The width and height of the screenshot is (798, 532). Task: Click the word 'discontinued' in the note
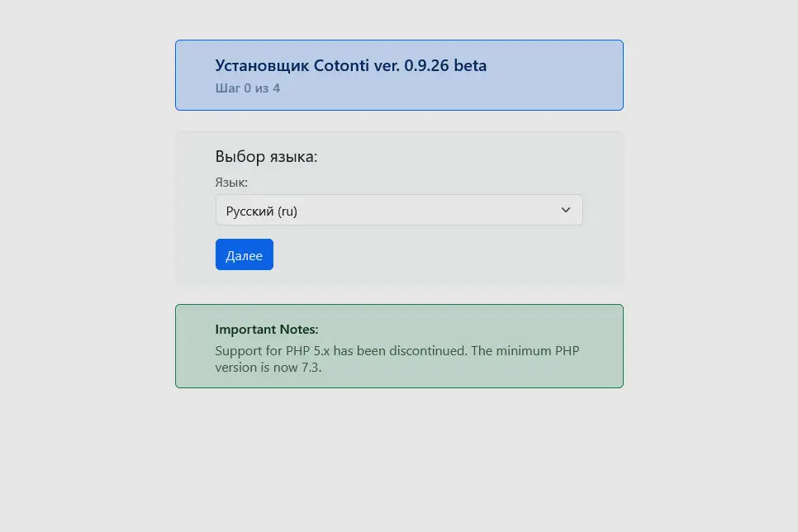(x=426, y=350)
